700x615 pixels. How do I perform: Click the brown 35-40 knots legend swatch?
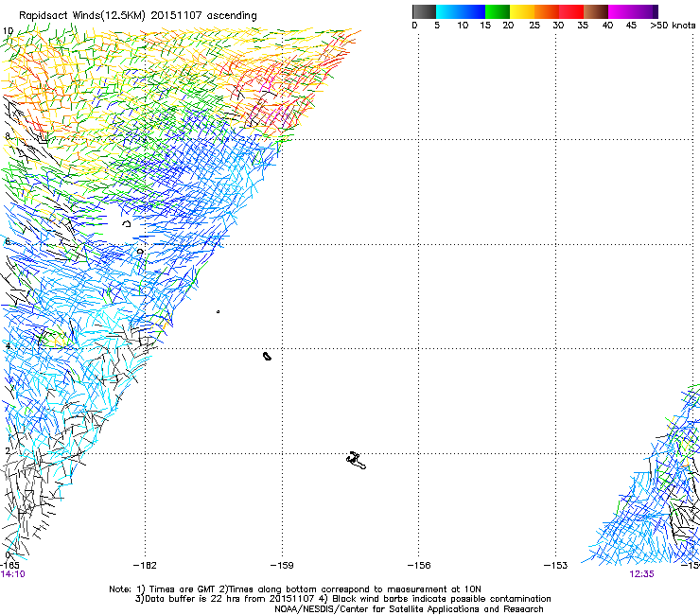[596, 11]
